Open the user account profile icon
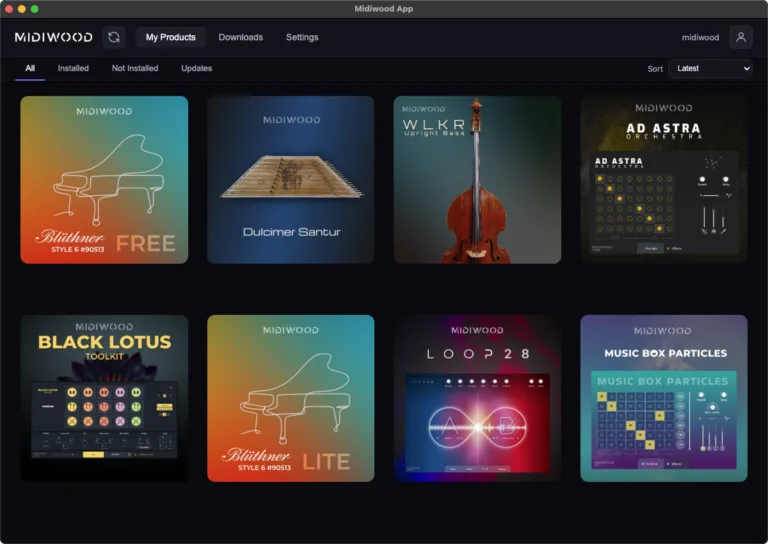 point(741,37)
